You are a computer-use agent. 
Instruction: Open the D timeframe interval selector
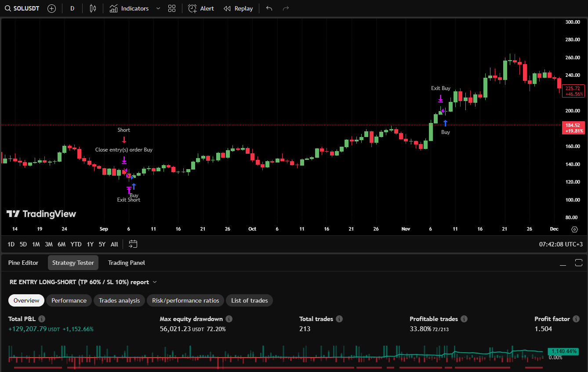(x=72, y=8)
